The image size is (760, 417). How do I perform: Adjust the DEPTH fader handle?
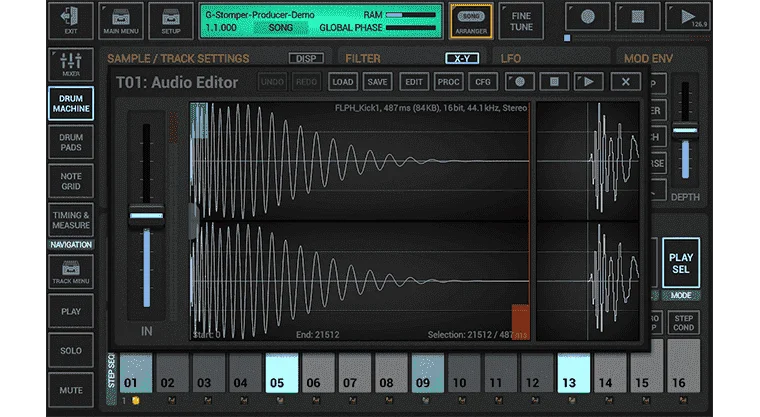click(685, 130)
